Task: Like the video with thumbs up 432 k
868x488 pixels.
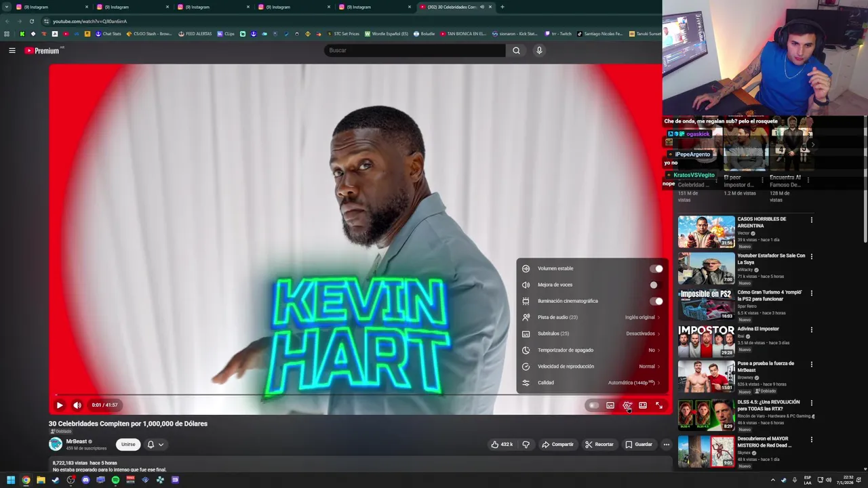Action: (502, 445)
